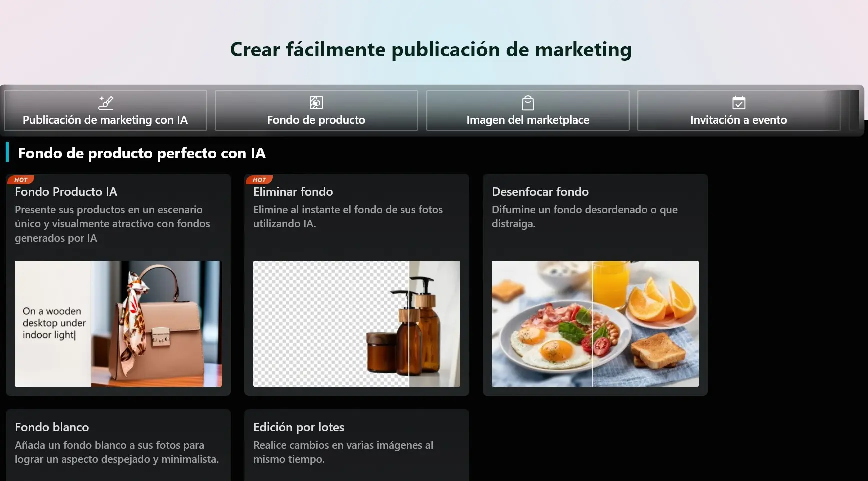This screenshot has width=868, height=481.
Task: Click the section title Fondo de producto perfecto con IA
Action: tap(142, 153)
